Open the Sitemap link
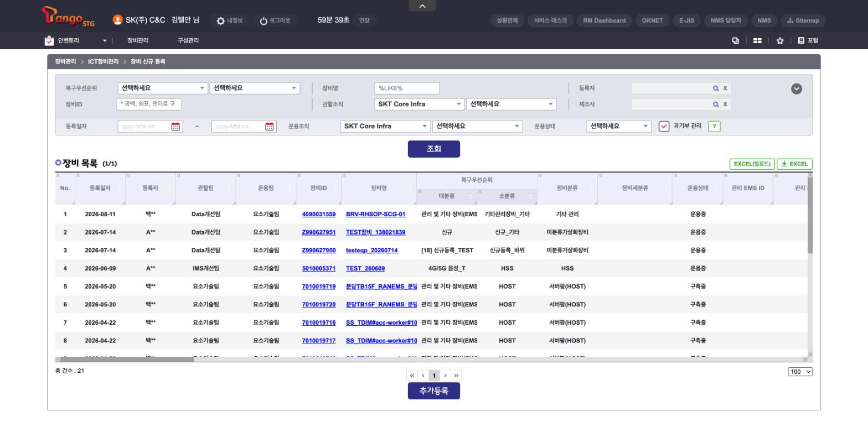 (x=803, y=20)
